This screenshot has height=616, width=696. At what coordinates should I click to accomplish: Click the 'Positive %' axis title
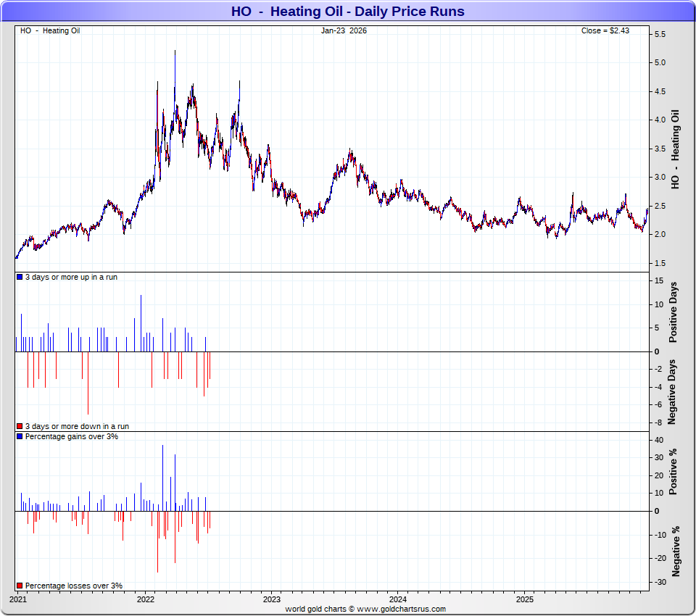point(673,472)
